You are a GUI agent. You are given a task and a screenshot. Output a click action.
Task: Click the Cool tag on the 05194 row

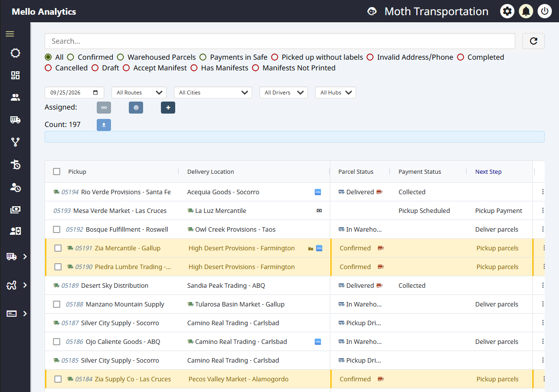pyautogui.click(x=318, y=192)
